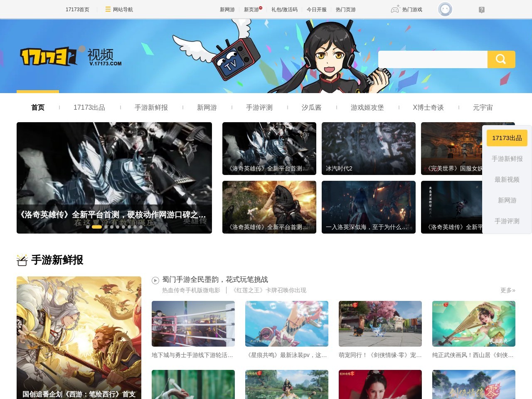The height and width of the screenshot is (399, 532).
Task: Switch to the 手游评测 navigation tab
Action: coord(259,108)
